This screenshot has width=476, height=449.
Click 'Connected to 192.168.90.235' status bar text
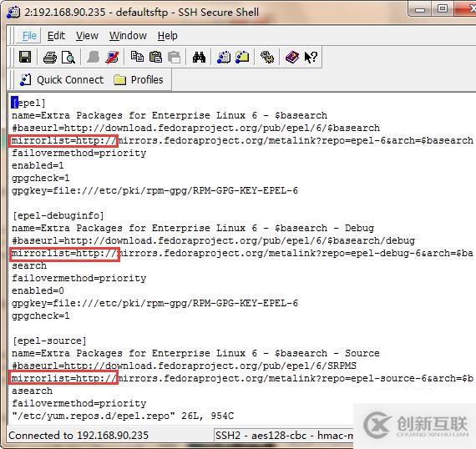[78, 435]
